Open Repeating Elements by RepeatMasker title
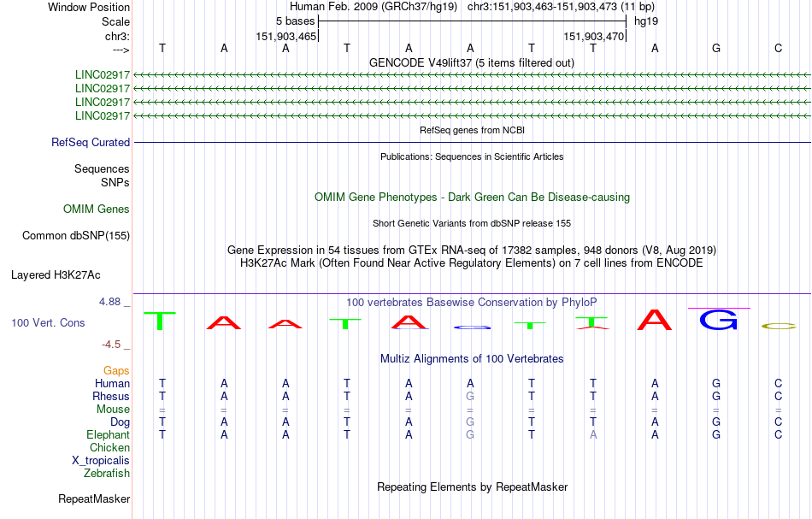812x519 pixels. [473, 487]
